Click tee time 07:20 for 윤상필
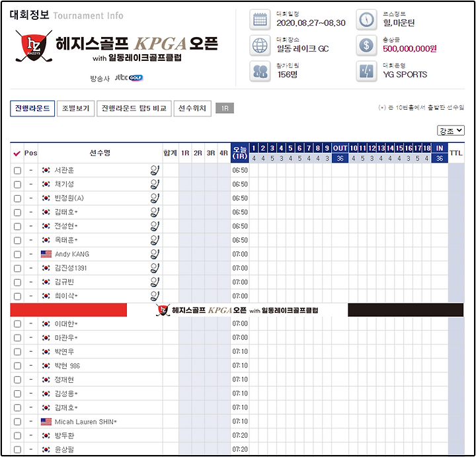Screen dimensions: 476x457 tap(240, 450)
